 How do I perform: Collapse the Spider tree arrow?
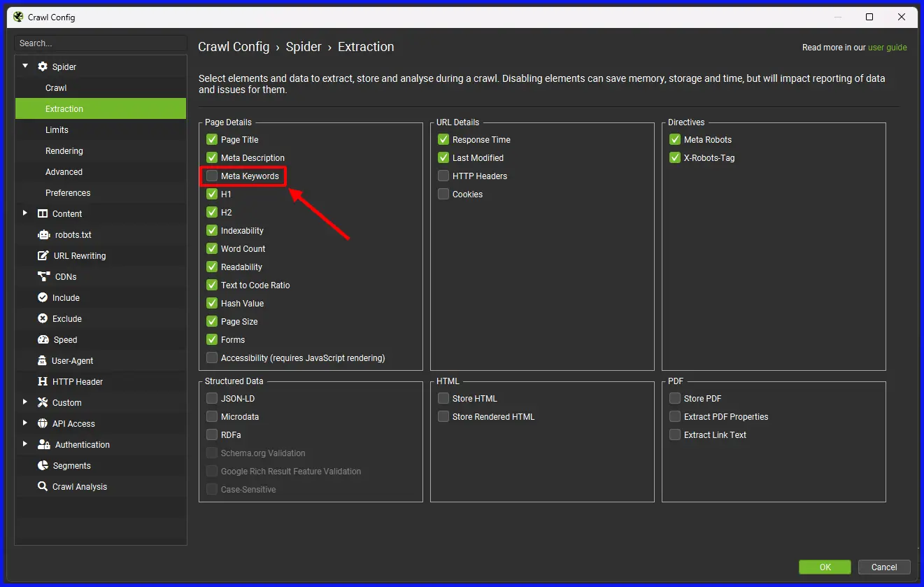(x=25, y=66)
